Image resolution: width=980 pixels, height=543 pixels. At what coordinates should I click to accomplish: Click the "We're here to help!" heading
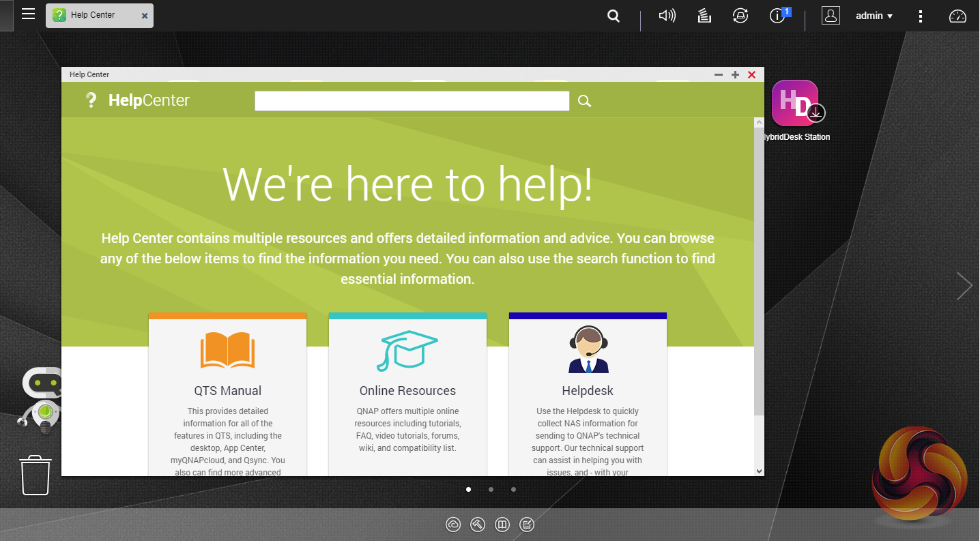click(408, 184)
